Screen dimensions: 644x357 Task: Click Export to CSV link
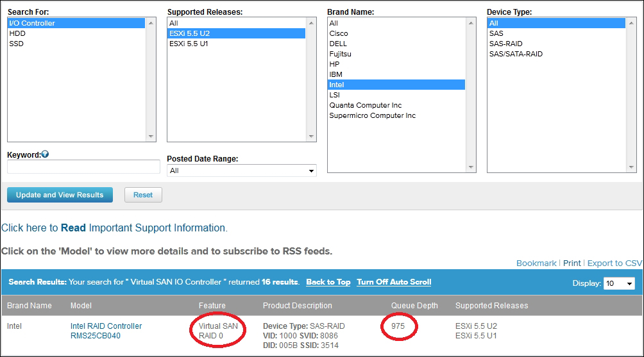click(614, 263)
